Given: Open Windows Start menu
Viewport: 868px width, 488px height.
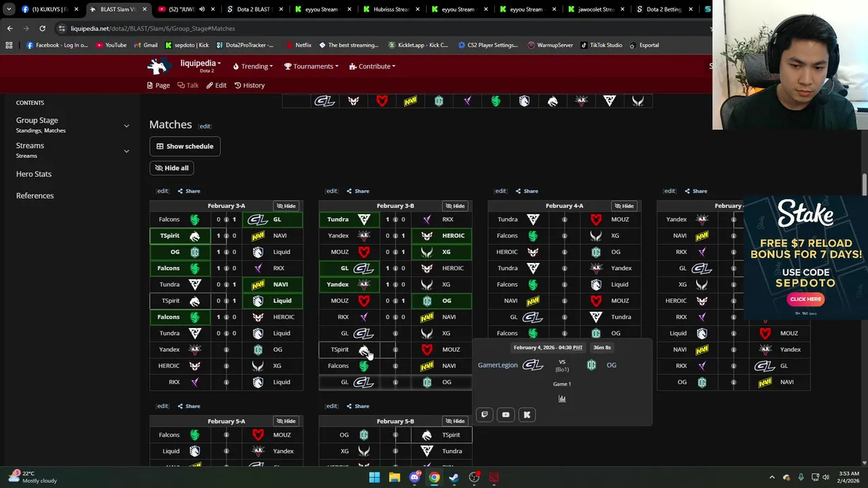Looking at the screenshot, I should tap(374, 477).
